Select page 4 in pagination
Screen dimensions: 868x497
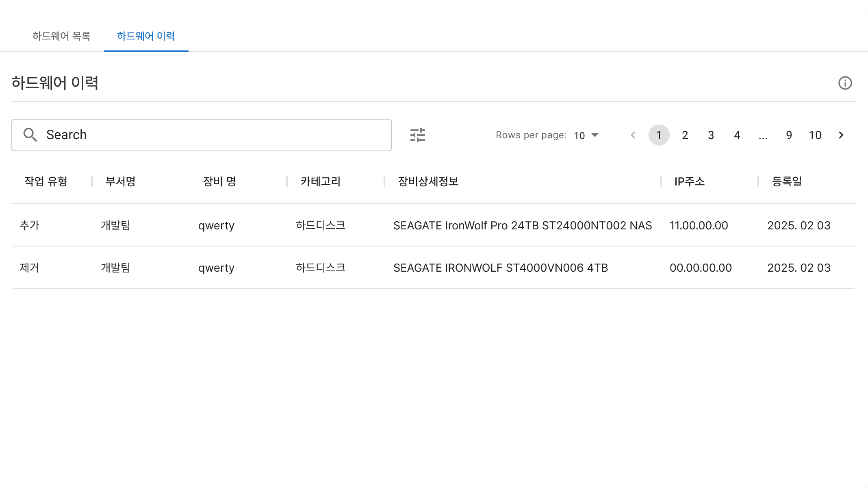pyautogui.click(x=737, y=135)
